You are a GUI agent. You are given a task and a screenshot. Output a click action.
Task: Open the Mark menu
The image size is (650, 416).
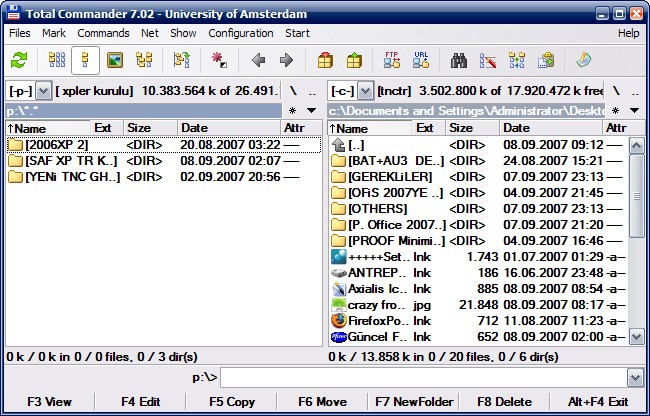coord(54,33)
